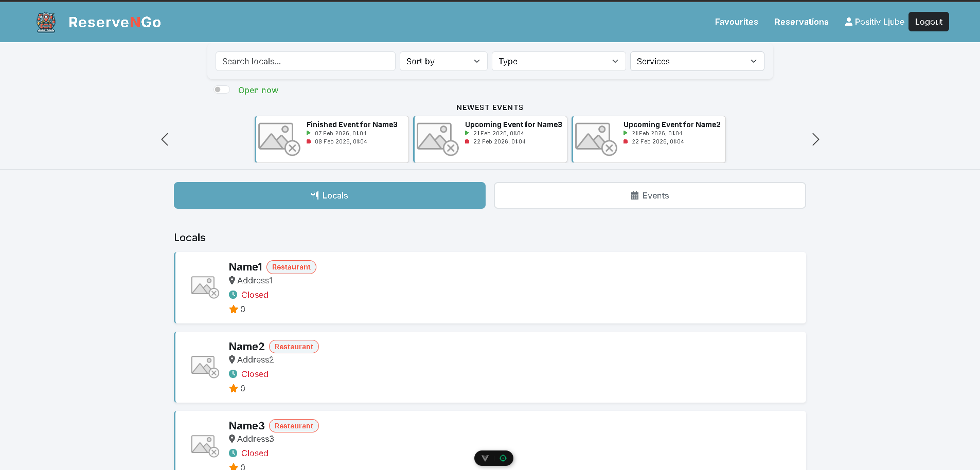Click the Name1 placeholder image
The height and width of the screenshot is (470, 980).
coord(205,287)
